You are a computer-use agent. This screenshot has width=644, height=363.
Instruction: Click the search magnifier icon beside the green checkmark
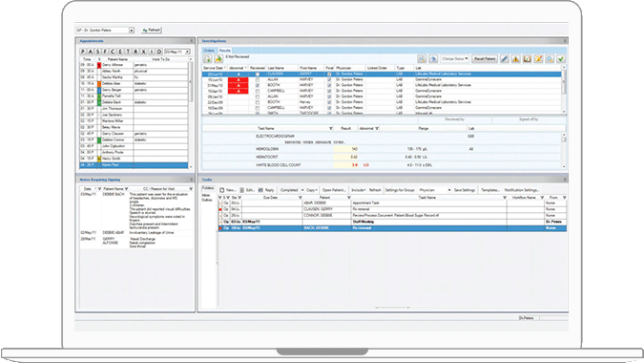(x=550, y=59)
